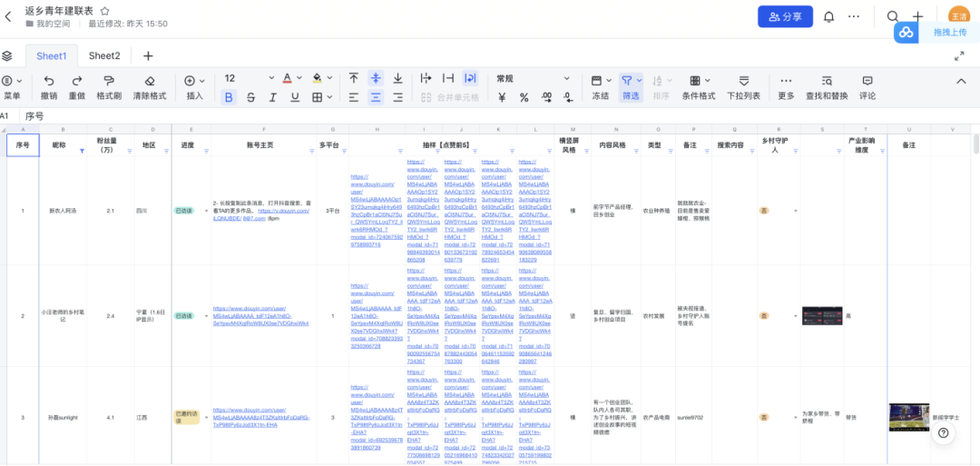This screenshot has height=466, width=980.
Task: Star the document title as favorite
Action: pos(104,10)
